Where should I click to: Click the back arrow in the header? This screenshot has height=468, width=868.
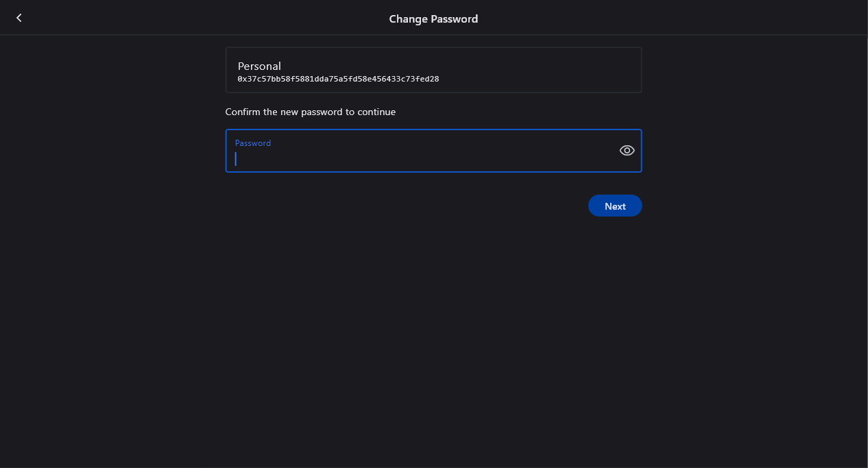click(x=19, y=18)
